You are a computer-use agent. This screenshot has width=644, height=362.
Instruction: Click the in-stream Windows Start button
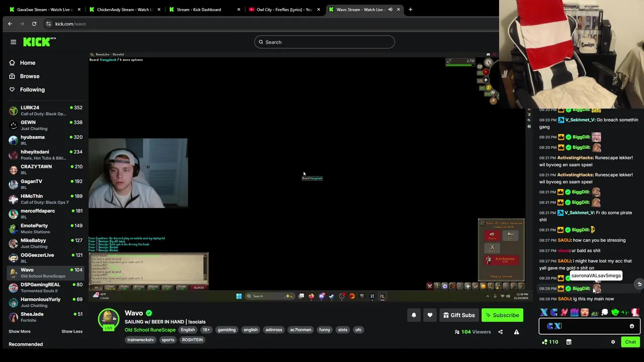[239, 296]
